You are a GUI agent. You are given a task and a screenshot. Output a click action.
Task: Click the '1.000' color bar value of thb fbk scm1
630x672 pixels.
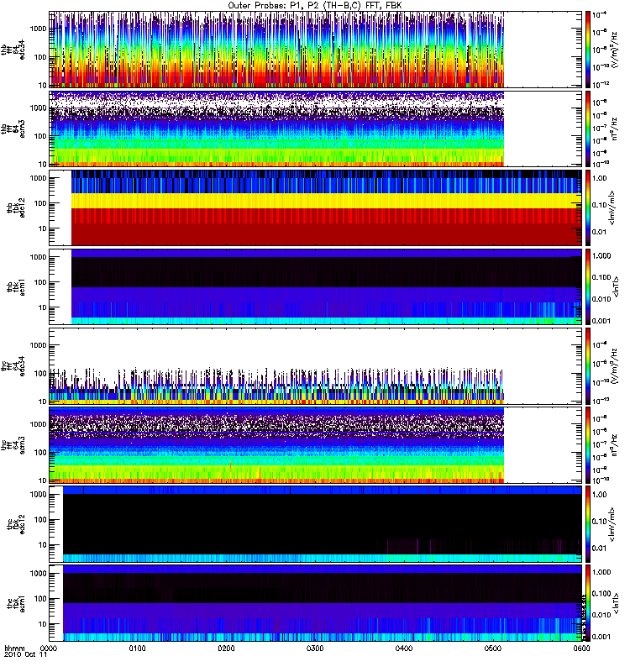click(601, 256)
